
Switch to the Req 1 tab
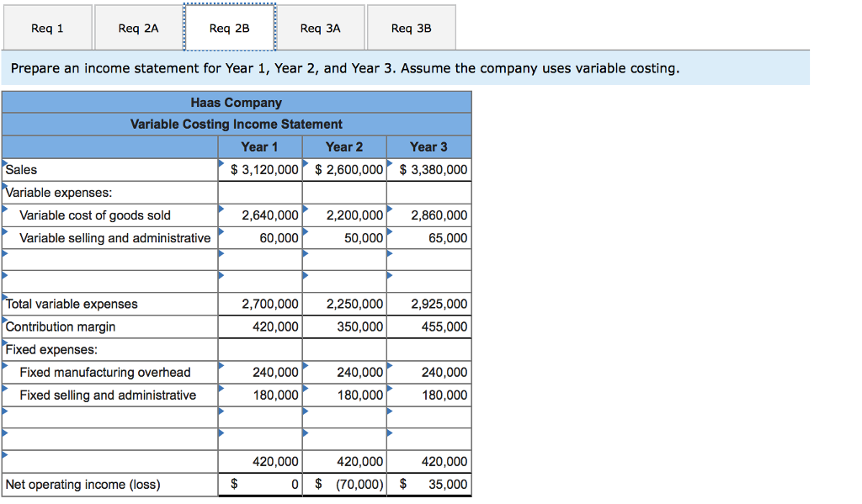point(47,28)
